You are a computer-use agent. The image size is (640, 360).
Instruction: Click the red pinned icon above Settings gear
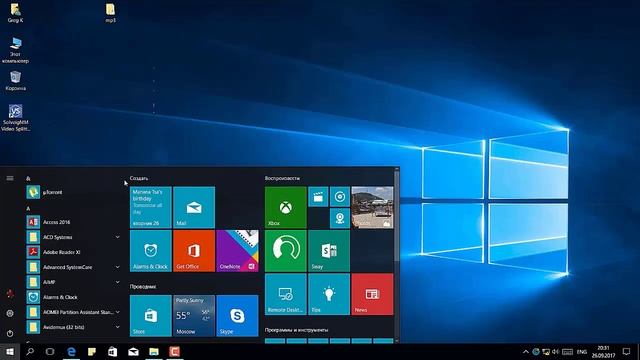click(10, 293)
